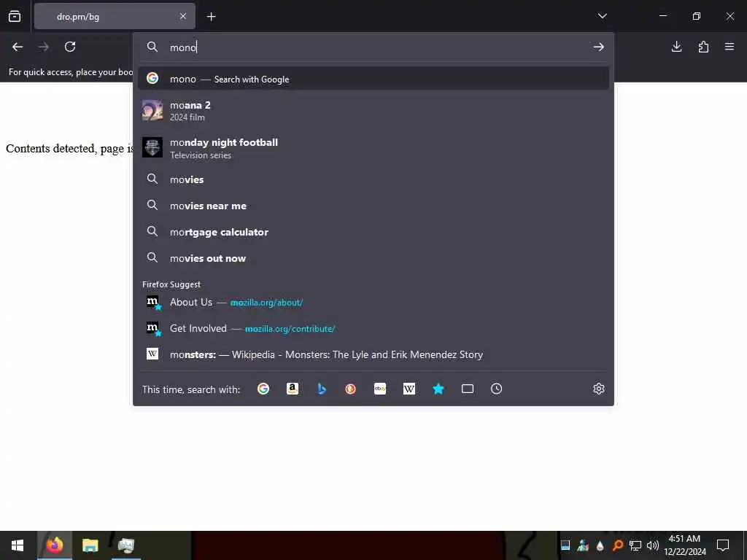Open the Firefox application menu

point(729,47)
